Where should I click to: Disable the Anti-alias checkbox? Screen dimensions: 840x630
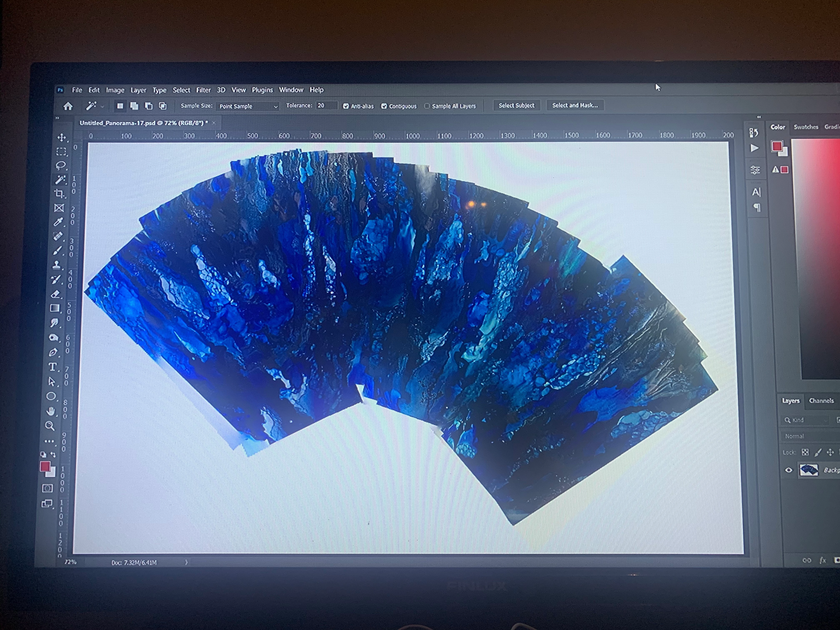(x=346, y=106)
